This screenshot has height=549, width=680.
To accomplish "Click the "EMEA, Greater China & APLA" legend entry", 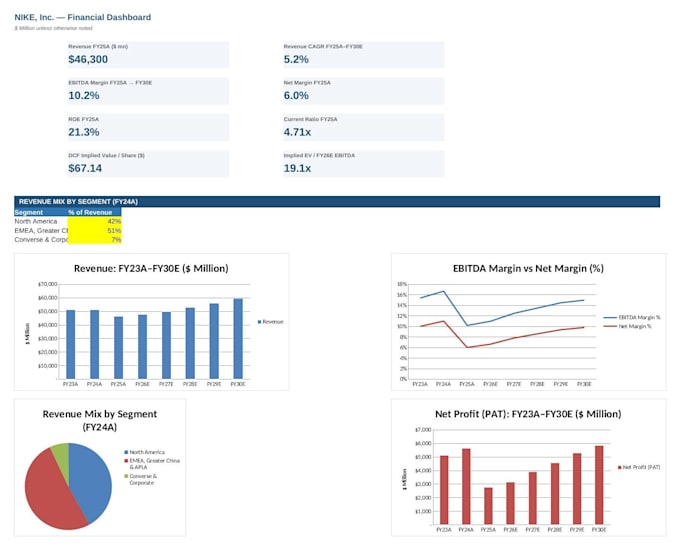I will [x=152, y=464].
